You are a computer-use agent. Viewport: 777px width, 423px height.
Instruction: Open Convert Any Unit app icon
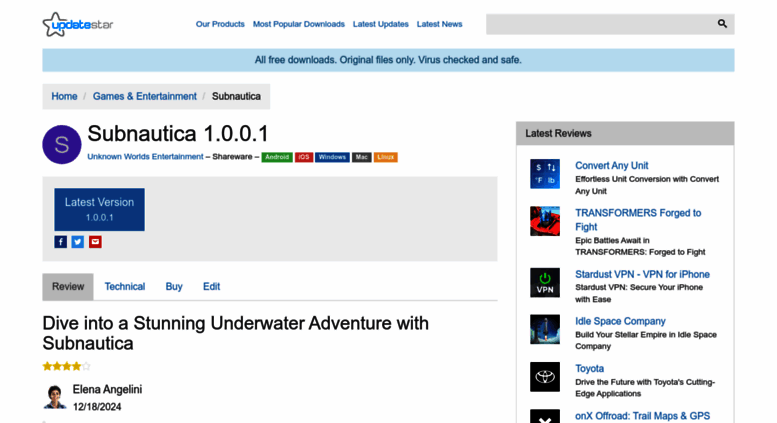(x=545, y=174)
